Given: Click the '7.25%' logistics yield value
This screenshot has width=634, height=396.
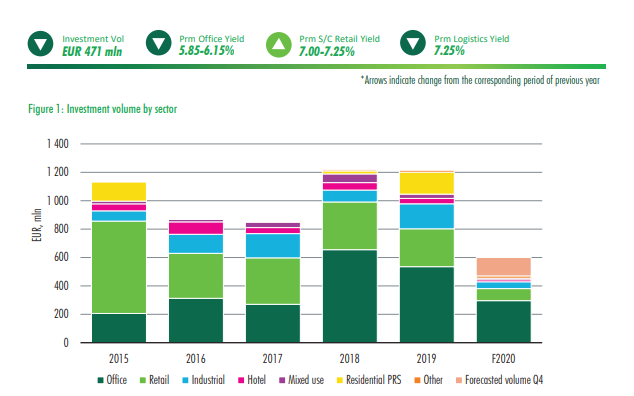Looking at the screenshot, I should [449, 51].
